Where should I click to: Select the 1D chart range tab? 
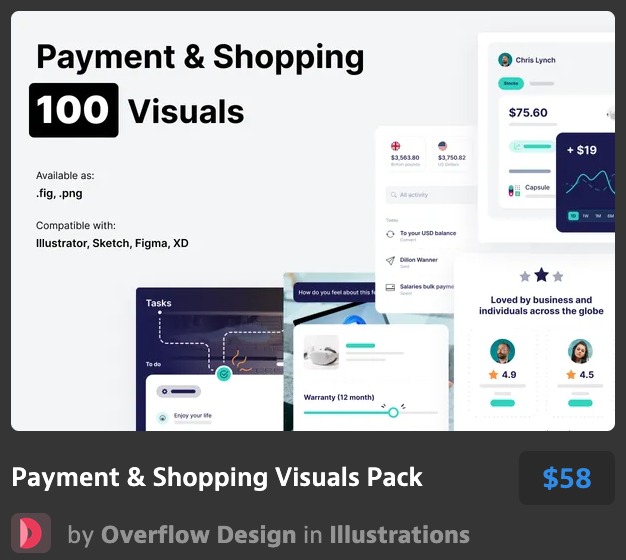click(574, 216)
